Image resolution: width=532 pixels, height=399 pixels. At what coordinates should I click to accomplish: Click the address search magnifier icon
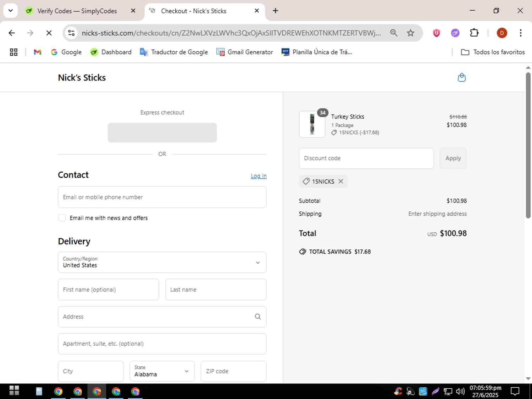click(x=258, y=317)
